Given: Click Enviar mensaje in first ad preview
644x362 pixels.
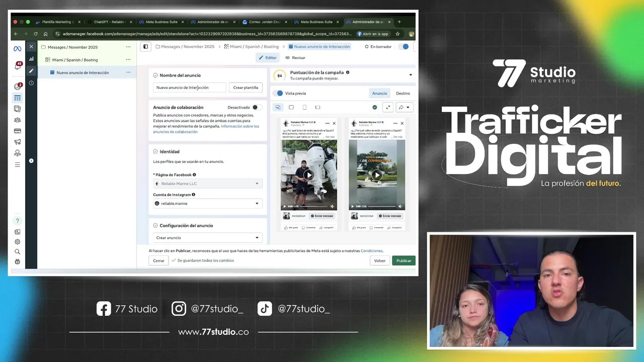Looking at the screenshot, I should click(322, 216).
